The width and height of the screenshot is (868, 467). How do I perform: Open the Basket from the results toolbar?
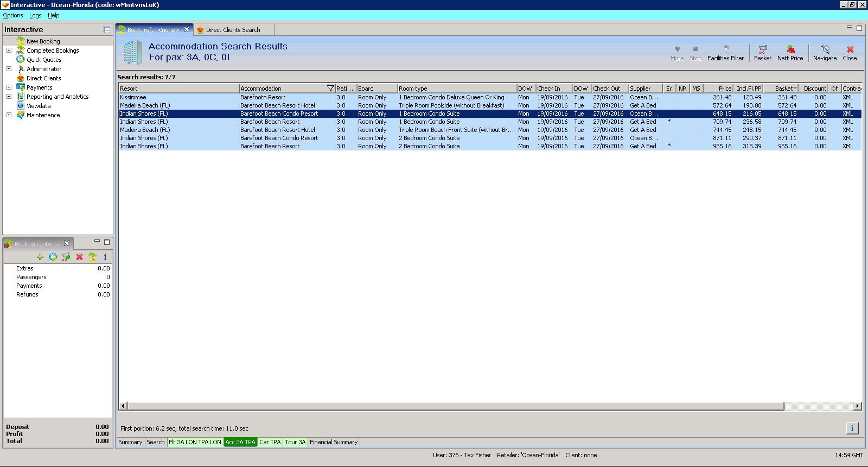click(x=762, y=53)
